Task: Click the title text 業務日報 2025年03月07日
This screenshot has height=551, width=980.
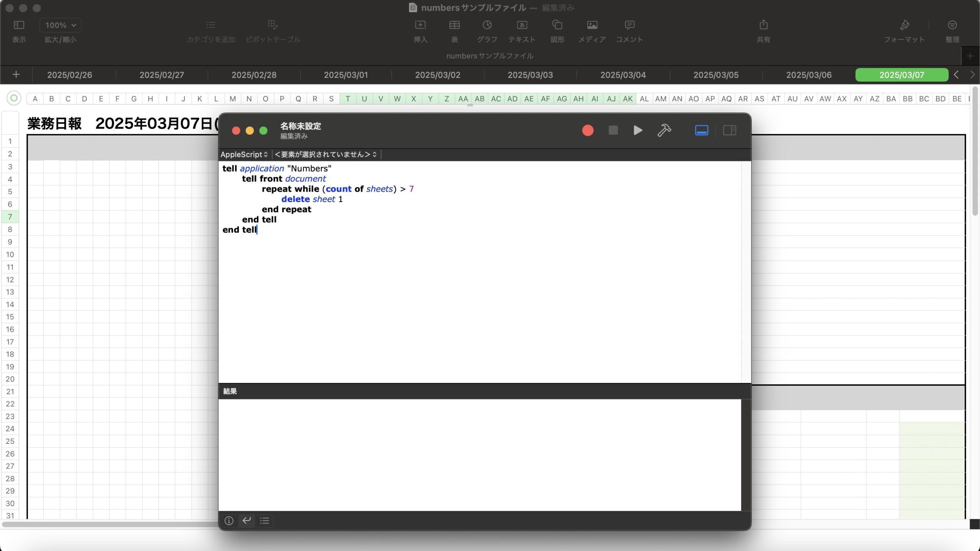Action: 122,124
